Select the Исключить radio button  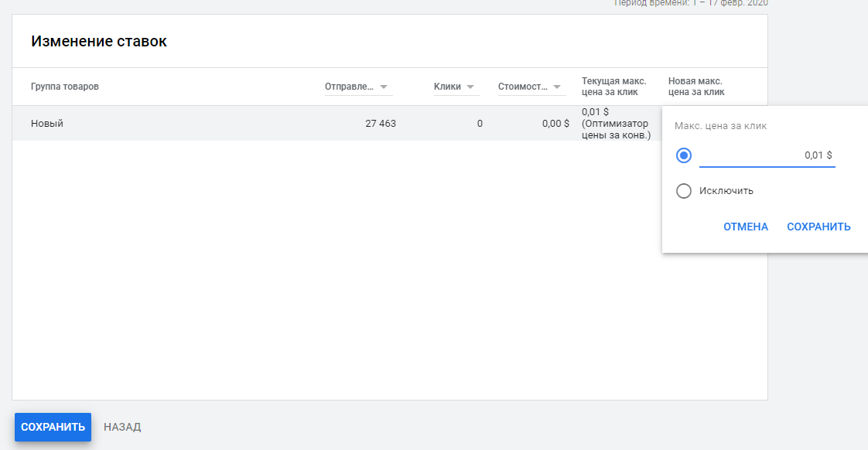coord(684,191)
